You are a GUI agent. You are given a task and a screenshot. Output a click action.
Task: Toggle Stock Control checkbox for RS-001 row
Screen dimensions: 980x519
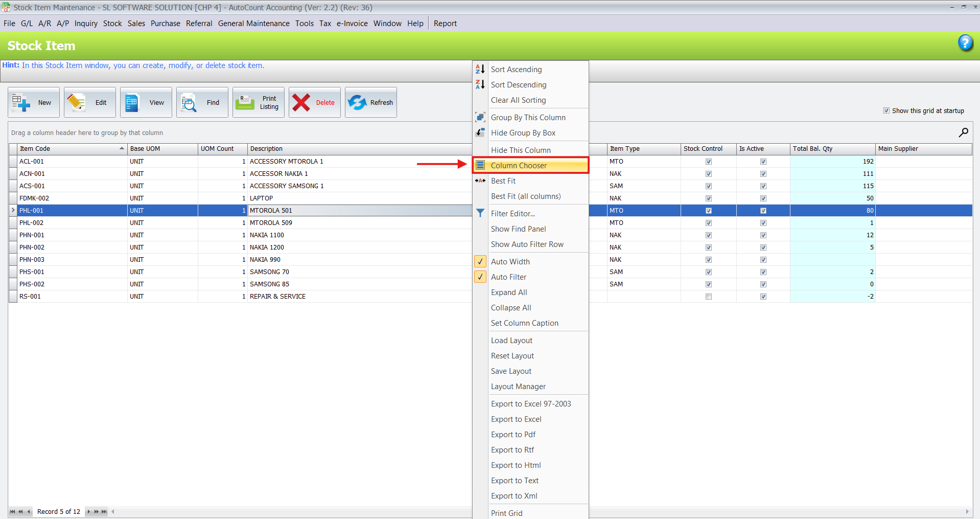(708, 297)
